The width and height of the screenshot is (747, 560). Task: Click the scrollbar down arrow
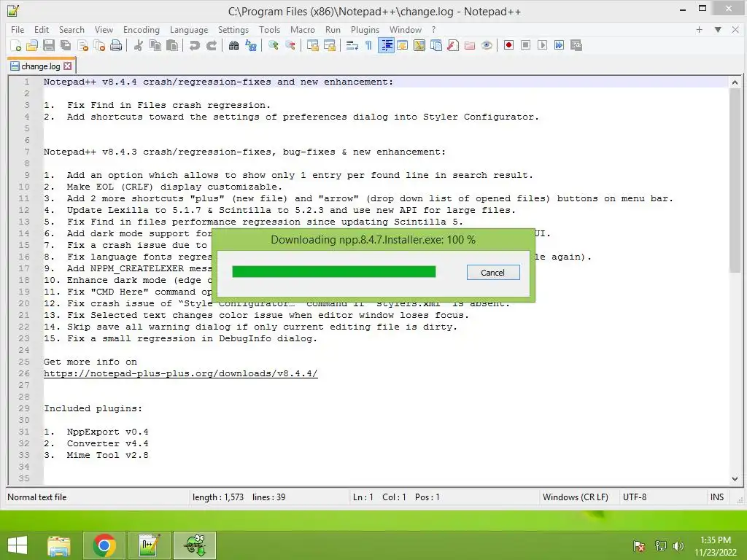[x=735, y=478]
